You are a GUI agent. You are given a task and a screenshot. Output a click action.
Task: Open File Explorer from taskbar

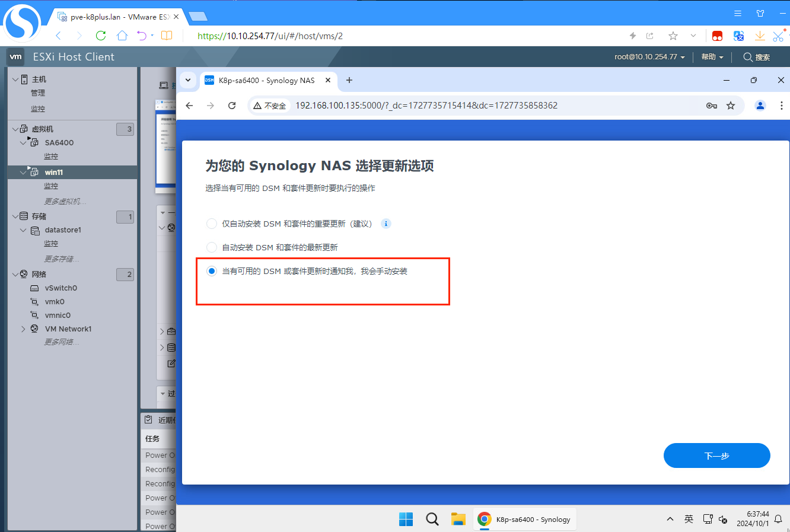458,519
